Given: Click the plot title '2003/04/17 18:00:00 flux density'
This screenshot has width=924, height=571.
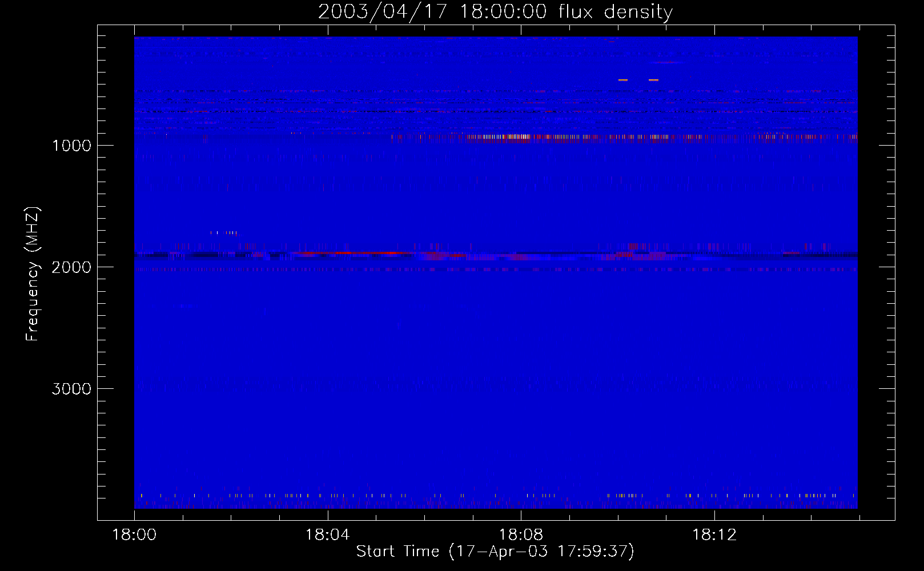Looking at the screenshot, I should coord(495,12).
